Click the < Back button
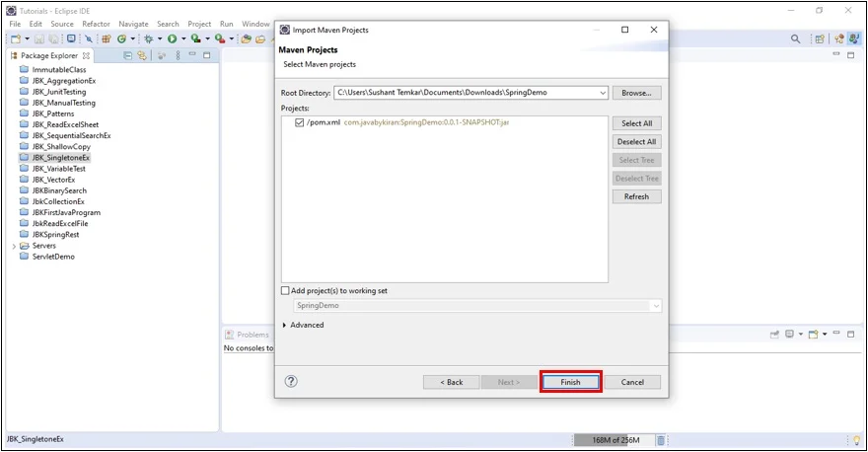This screenshot has width=868, height=452. tap(451, 382)
